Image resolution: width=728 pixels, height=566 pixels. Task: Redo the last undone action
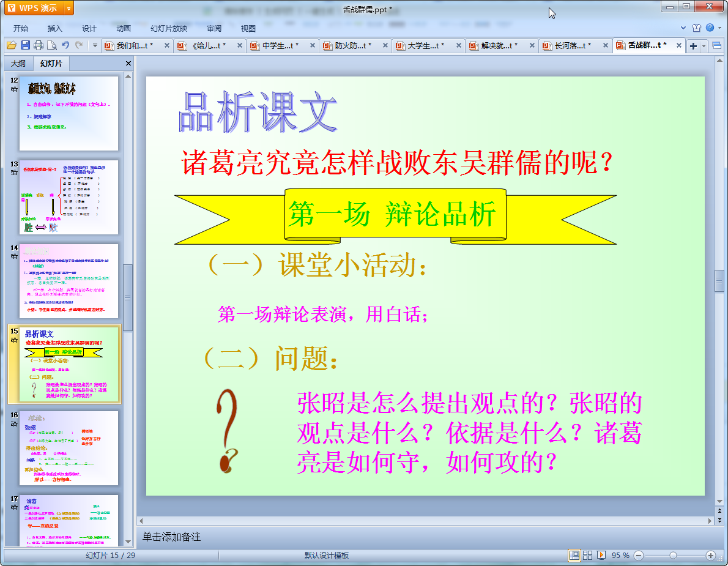(x=78, y=45)
